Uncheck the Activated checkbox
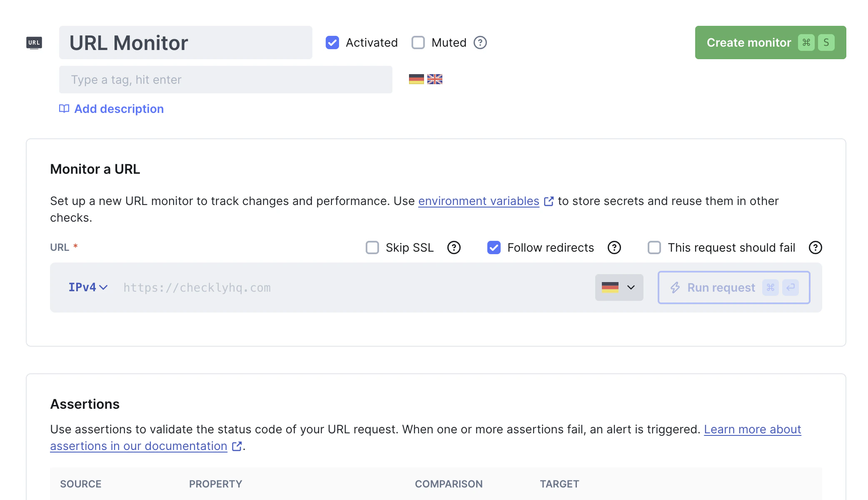 [x=332, y=42]
